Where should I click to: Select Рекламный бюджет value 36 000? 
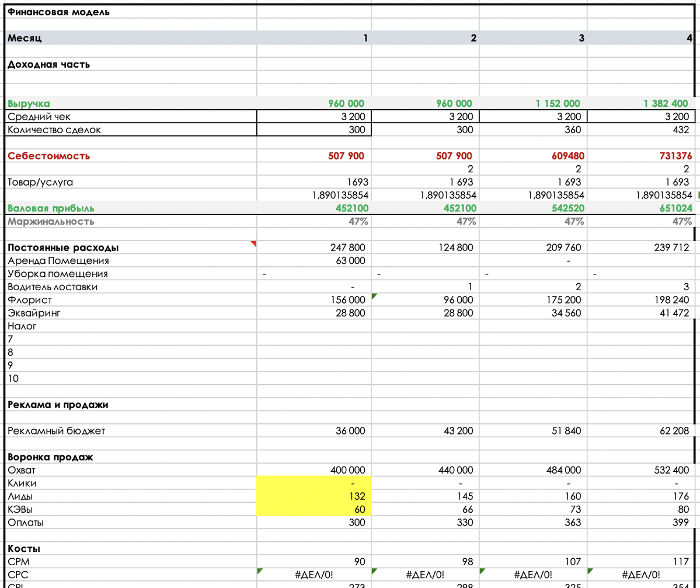314,431
